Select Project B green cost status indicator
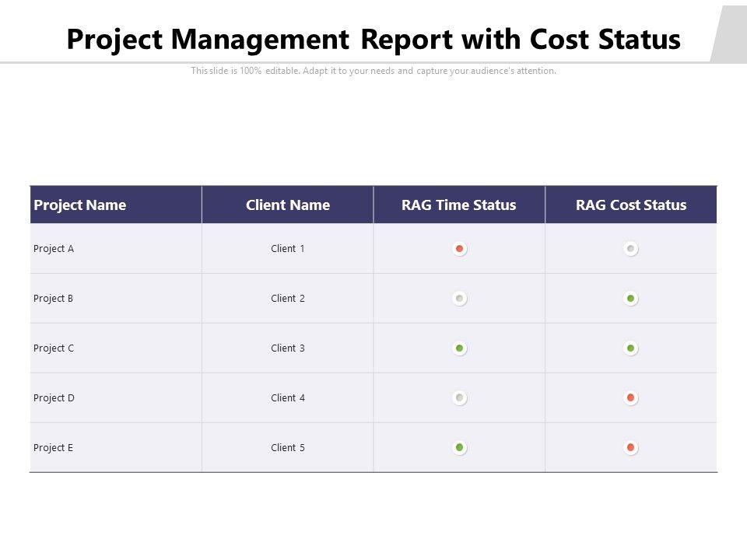This screenshot has height=560, width=747. click(x=631, y=299)
